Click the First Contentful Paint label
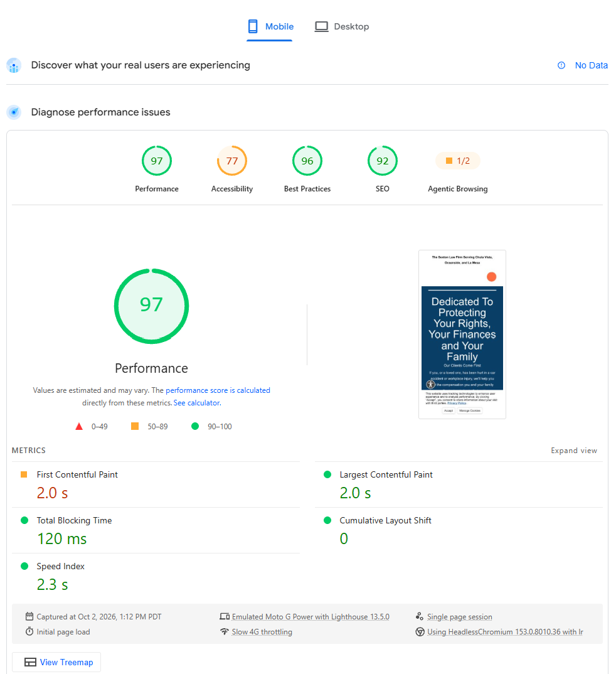This screenshot has width=616, height=674. click(77, 474)
